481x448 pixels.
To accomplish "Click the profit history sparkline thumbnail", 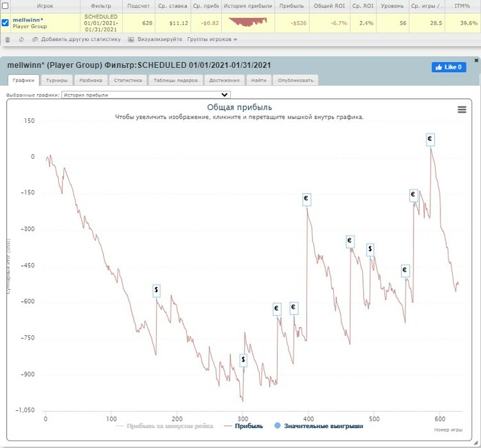I will 248,22.
